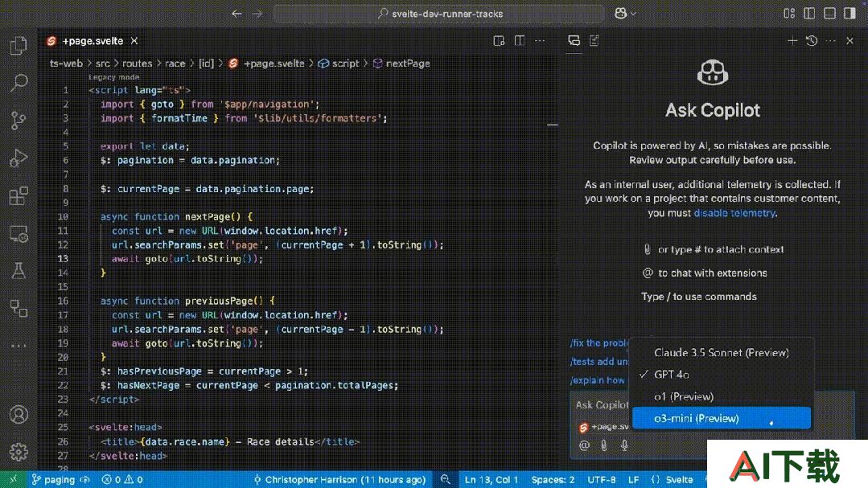Click the +page.svelte attached context chip
Screen dimensions: 868x488
point(603,427)
